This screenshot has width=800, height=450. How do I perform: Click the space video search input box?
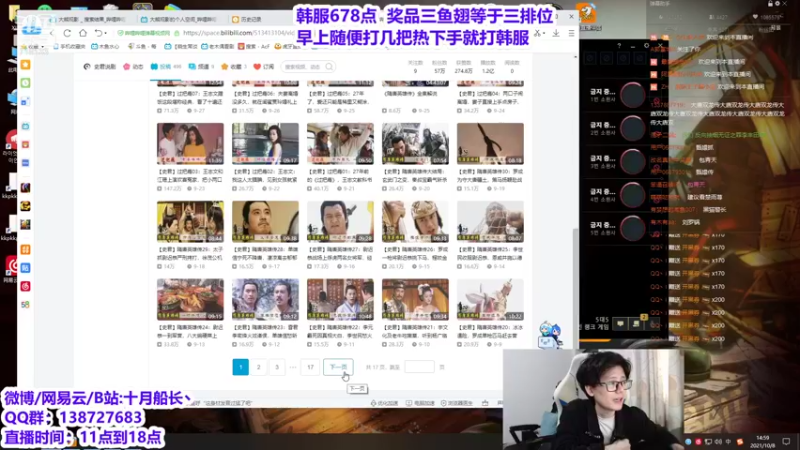308,67
